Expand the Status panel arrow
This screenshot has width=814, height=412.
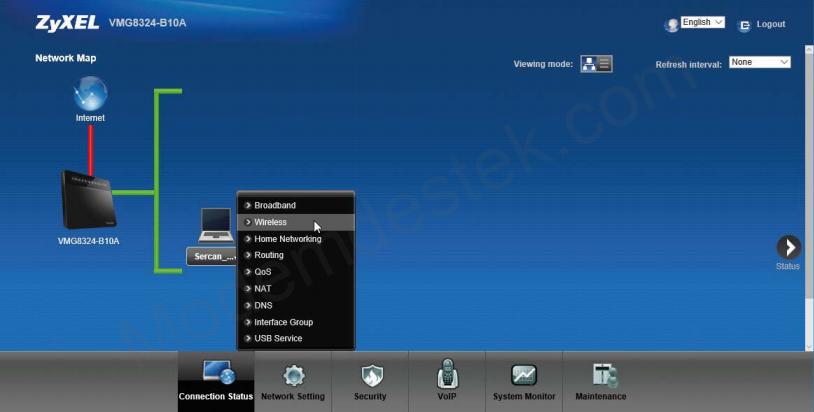click(788, 248)
